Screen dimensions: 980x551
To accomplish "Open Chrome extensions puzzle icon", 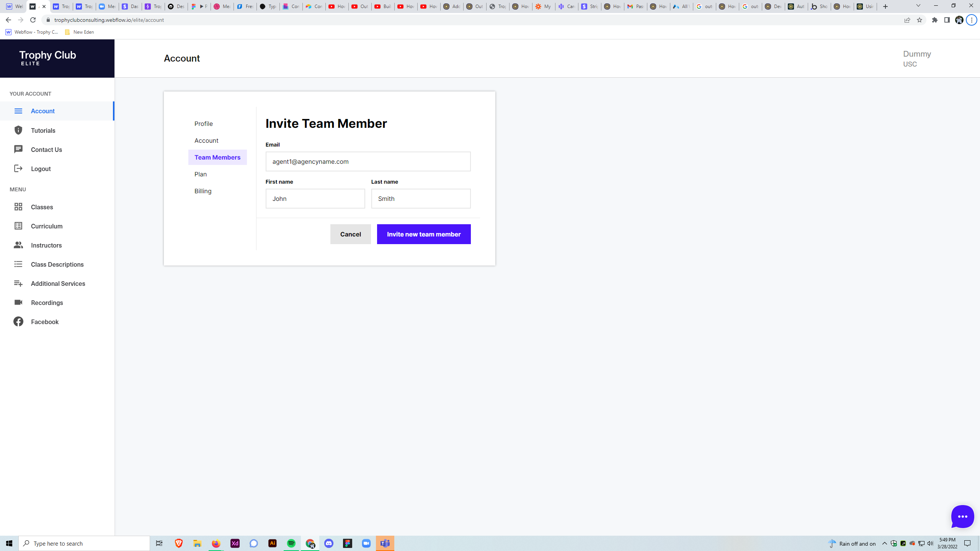I will point(935,20).
